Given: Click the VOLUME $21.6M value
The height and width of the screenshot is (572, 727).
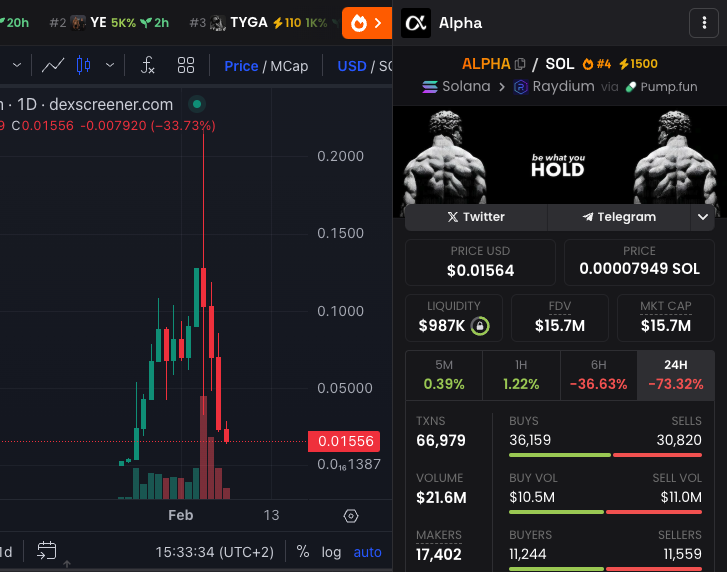Looking at the screenshot, I should 441,497.
